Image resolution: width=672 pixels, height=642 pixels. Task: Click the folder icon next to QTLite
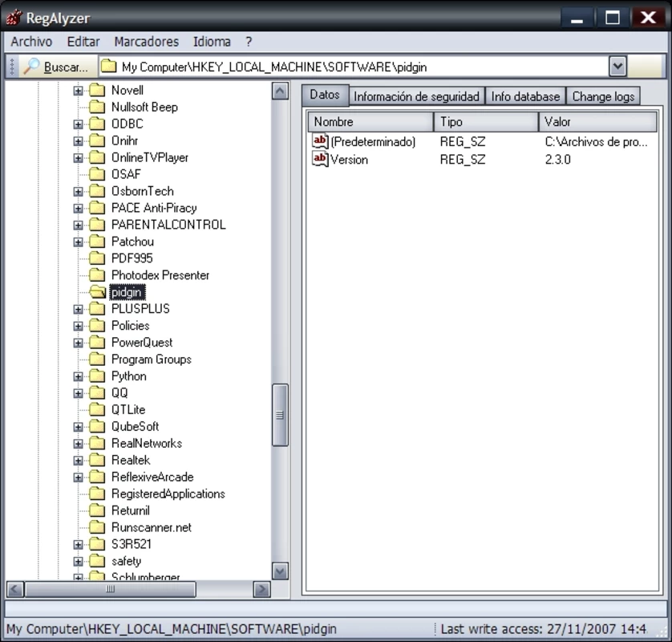(x=97, y=409)
